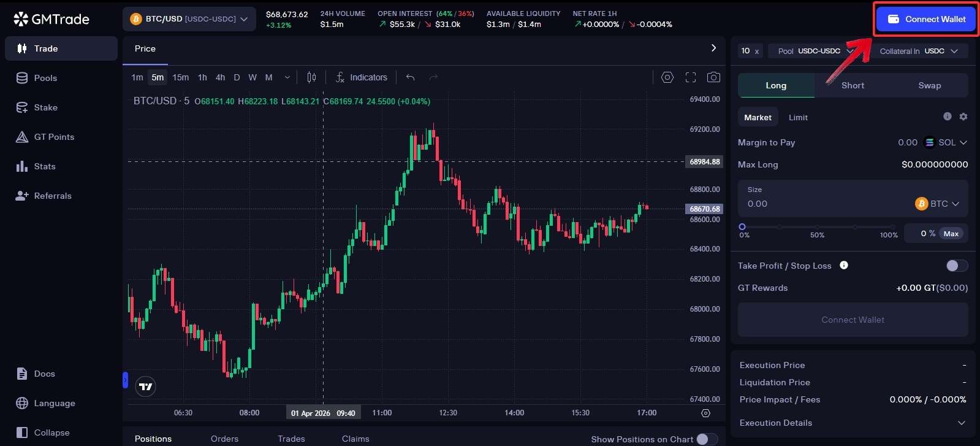The height and width of the screenshot is (446, 980).
Task: Open the order settings gear icon
Action: 963,117
